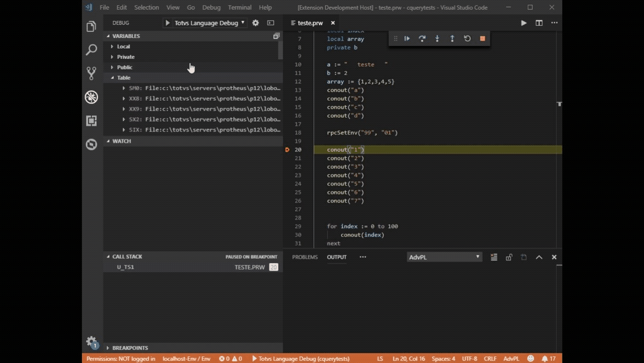Select the teste.prw editor tab

[310, 23]
